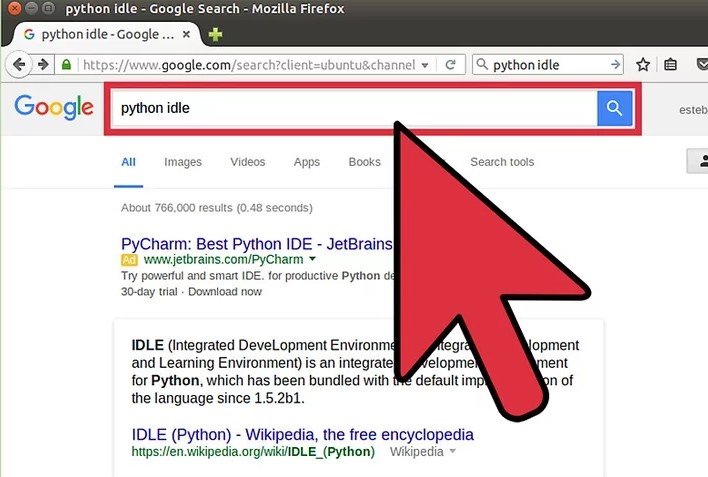Bookmark this page with the star icon
Screen dimensions: 708x477
643,65
